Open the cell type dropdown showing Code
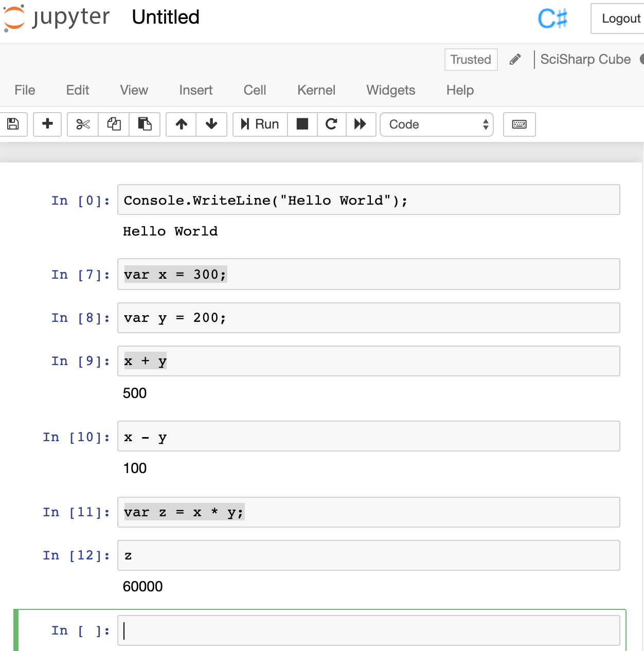644x651 pixels. (436, 124)
